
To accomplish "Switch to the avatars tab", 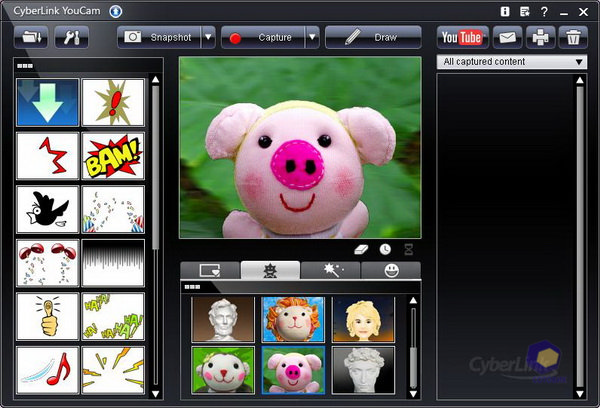I will (270, 270).
